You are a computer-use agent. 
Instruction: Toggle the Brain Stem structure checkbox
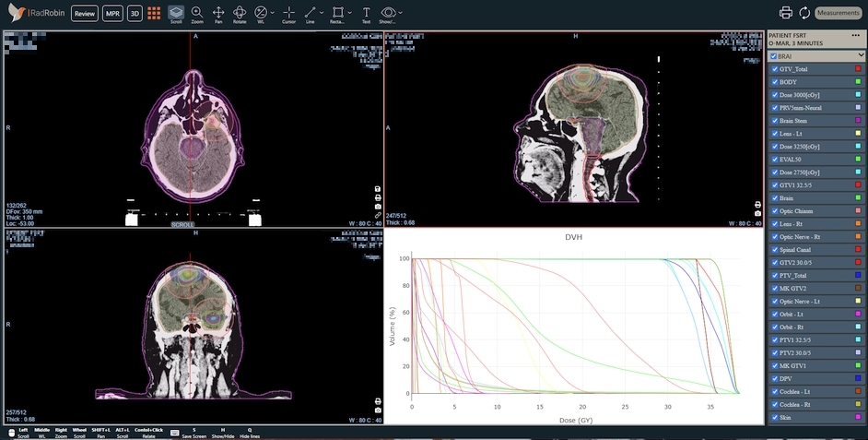tap(774, 121)
